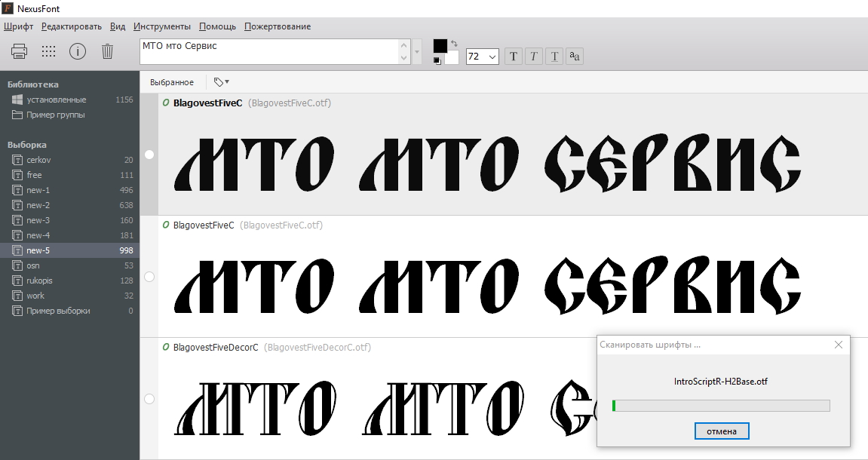
Task: Click the white background color swatch
Action: pos(452,59)
